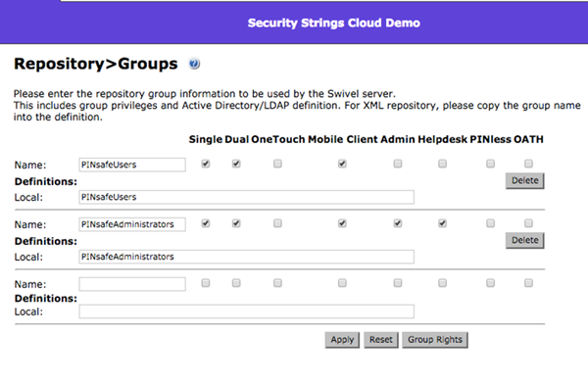Disable Mobile Client for PINsafeUsers group

click(342, 164)
